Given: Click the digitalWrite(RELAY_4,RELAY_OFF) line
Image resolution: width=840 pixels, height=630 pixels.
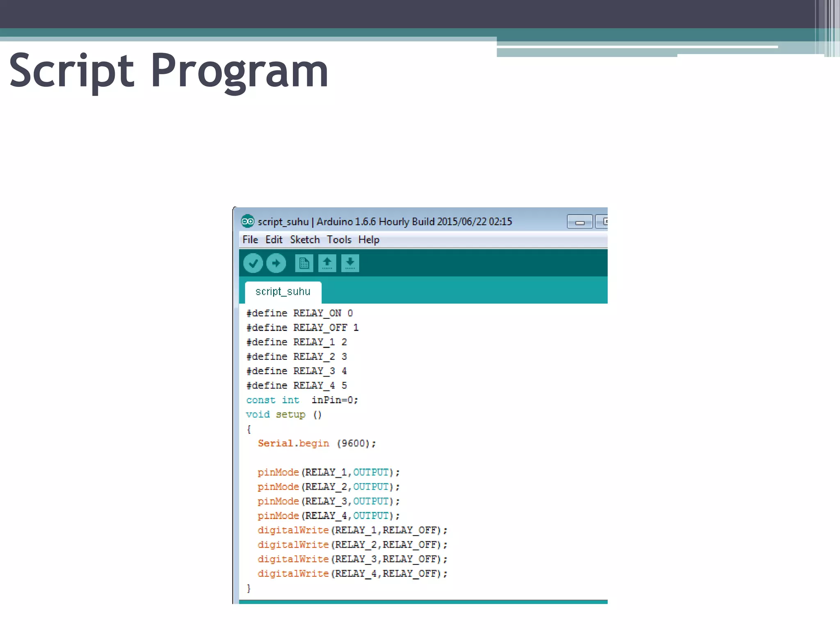Looking at the screenshot, I should click(x=352, y=574).
